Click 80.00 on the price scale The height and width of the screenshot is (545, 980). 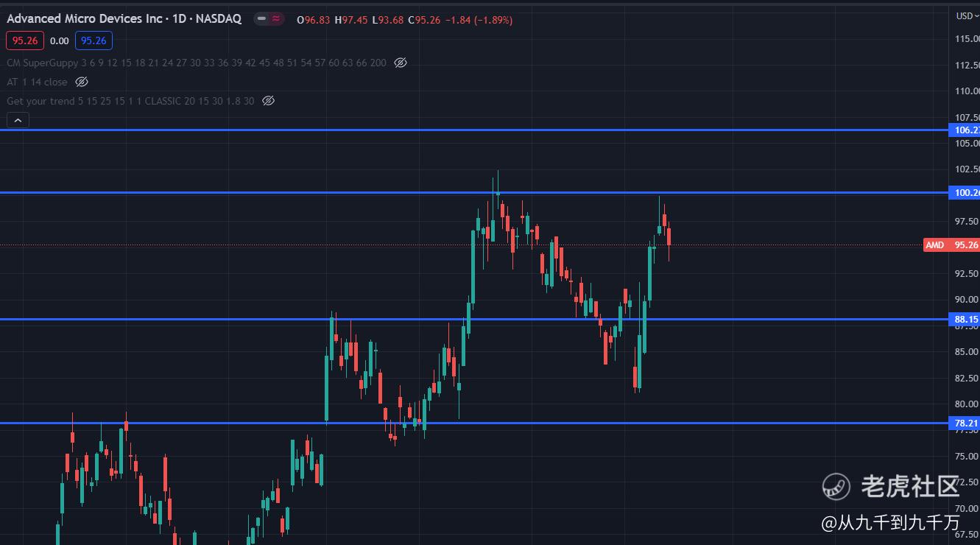pos(967,404)
